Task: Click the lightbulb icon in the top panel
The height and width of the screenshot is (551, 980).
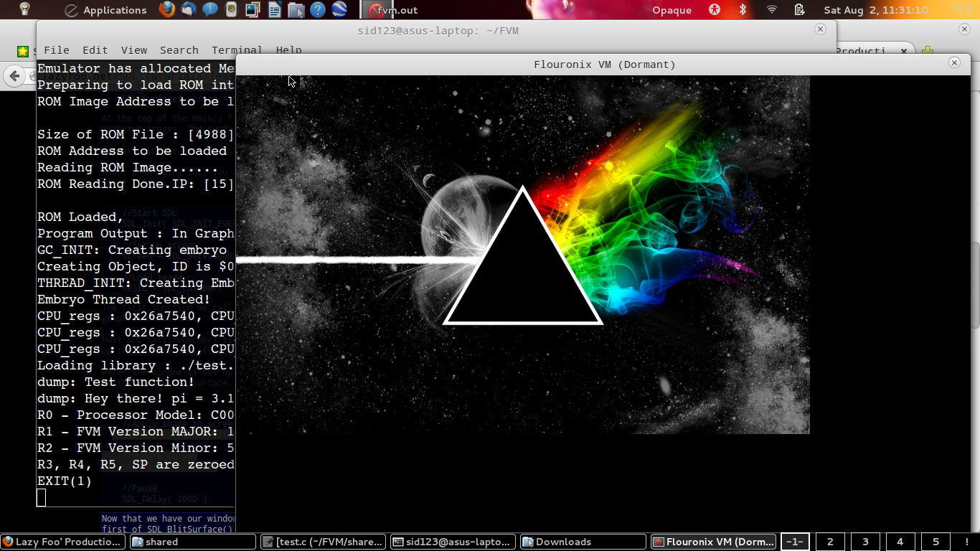Action: pyautogui.click(x=24, y=9)
